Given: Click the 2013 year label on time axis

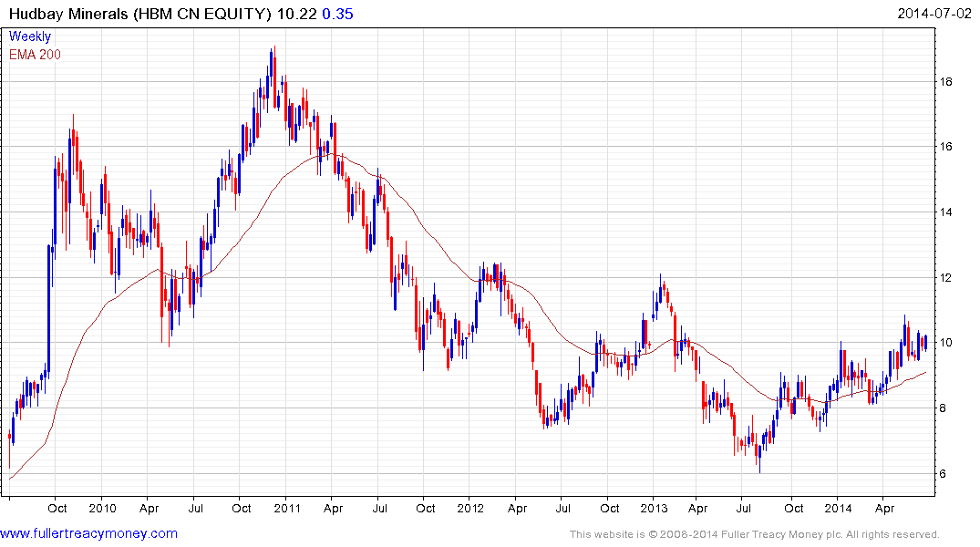Looking at the screenshot, I should pos(655,508).
